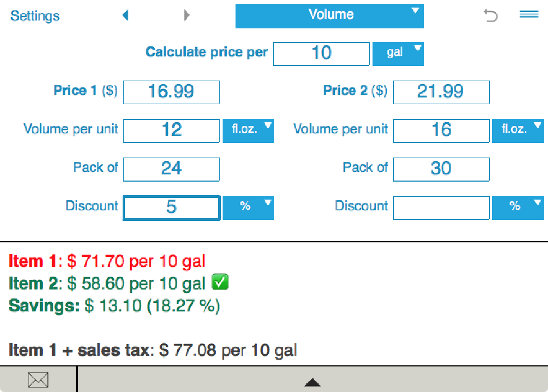Image resolution: width=548 pixels, height=392 pixels.
Task: Click item 2 Volume per unit field
Action: (x=441, y=131)
